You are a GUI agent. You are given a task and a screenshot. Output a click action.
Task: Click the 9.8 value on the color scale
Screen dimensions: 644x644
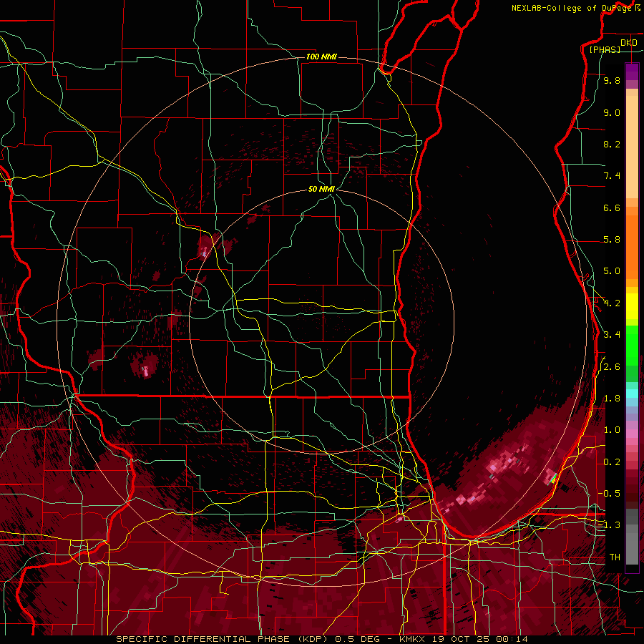click(x=612, y=80)
